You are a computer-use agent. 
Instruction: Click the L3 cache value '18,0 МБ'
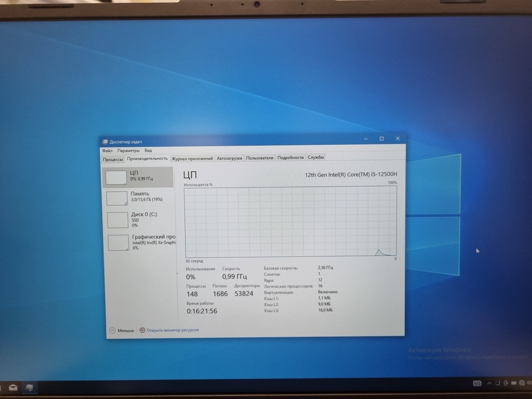click(325, 310)
